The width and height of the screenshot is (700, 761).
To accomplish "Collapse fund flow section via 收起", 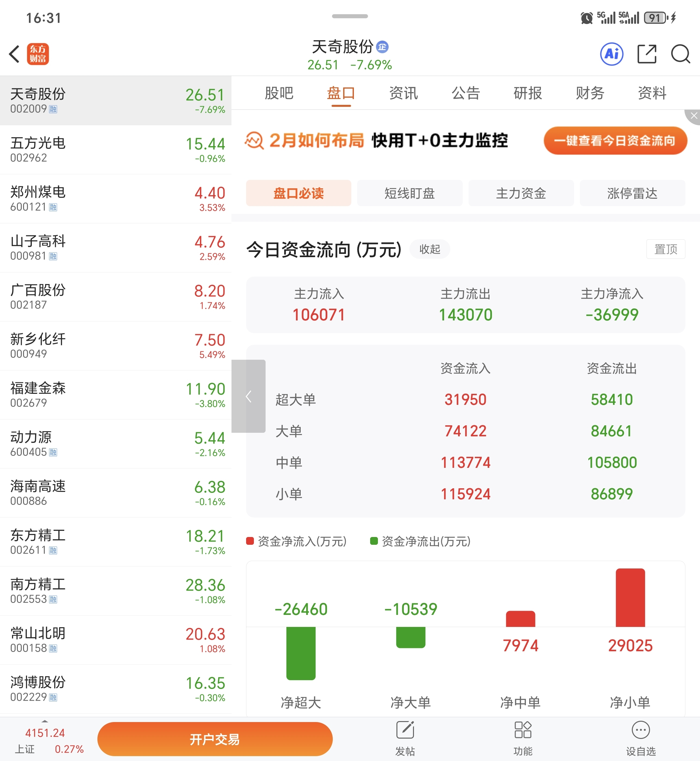I will 430,249.
